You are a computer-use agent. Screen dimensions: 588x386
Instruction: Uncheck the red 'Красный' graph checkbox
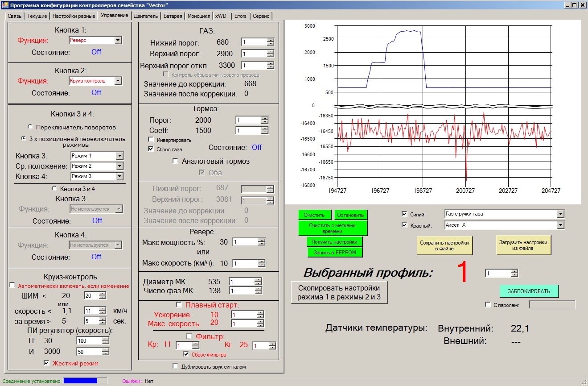pos(404,226)
